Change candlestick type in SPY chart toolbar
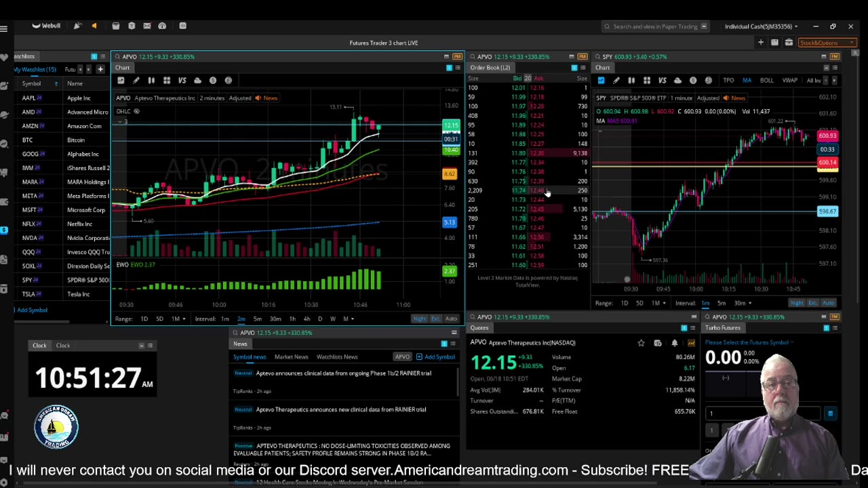The height and width of the screenshot is (488, 868). point(631,81)
